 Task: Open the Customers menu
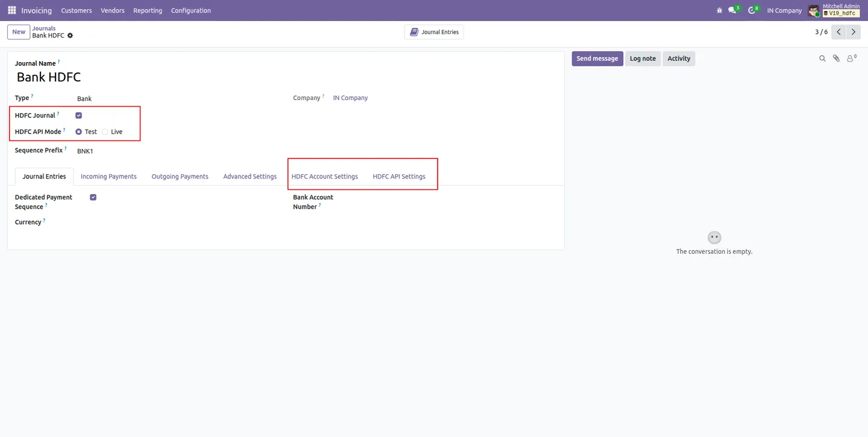[77, 10]
